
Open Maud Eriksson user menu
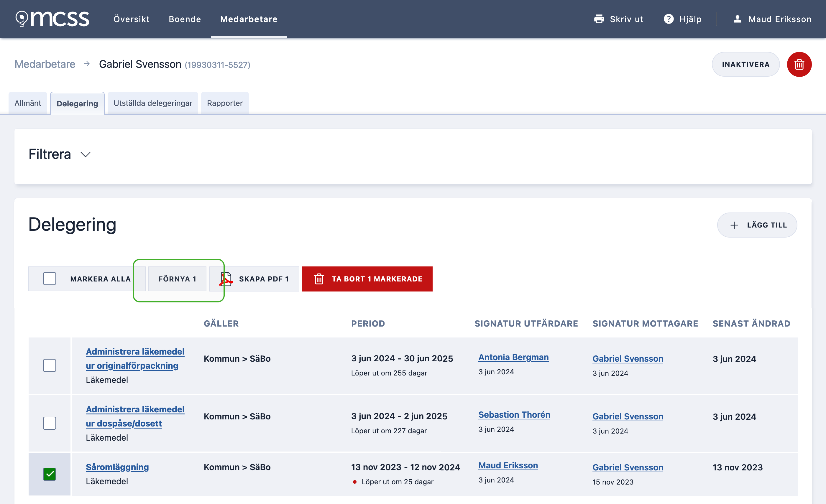772,19
